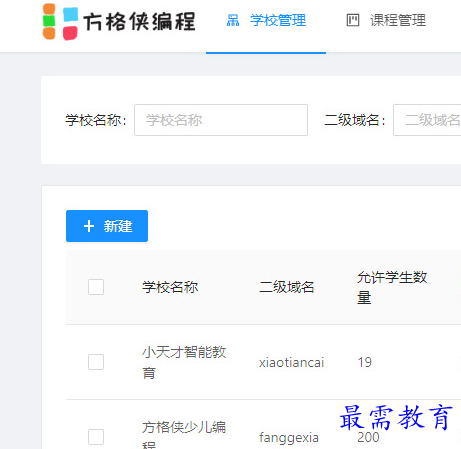Select the 方格侠少儿编程 school name cell
The image size is (461, 449).
pos(184,435)
